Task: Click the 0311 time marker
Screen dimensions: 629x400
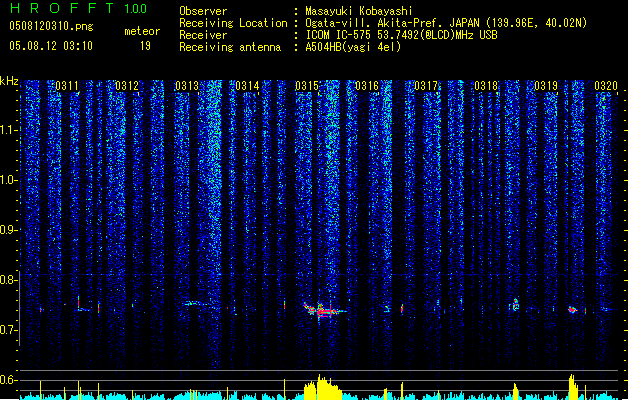Action: 67,86
